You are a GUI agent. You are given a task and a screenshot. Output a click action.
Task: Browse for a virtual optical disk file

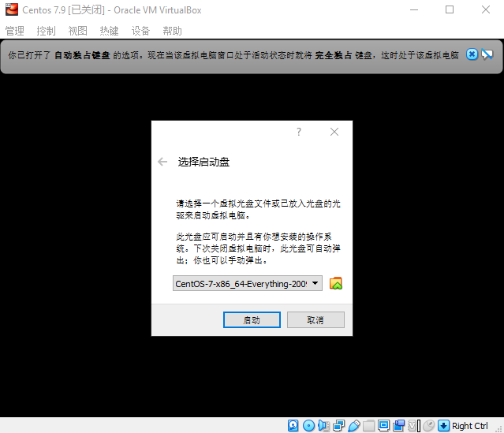336,283
